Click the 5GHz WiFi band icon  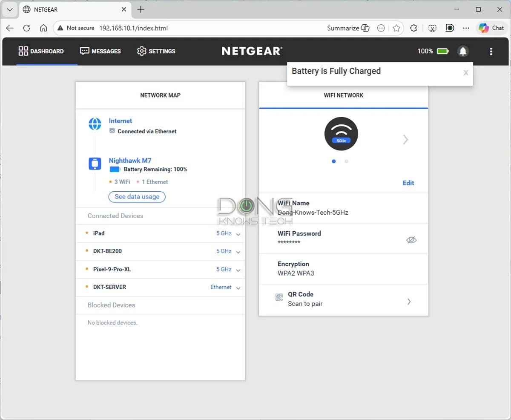(341, 134)
